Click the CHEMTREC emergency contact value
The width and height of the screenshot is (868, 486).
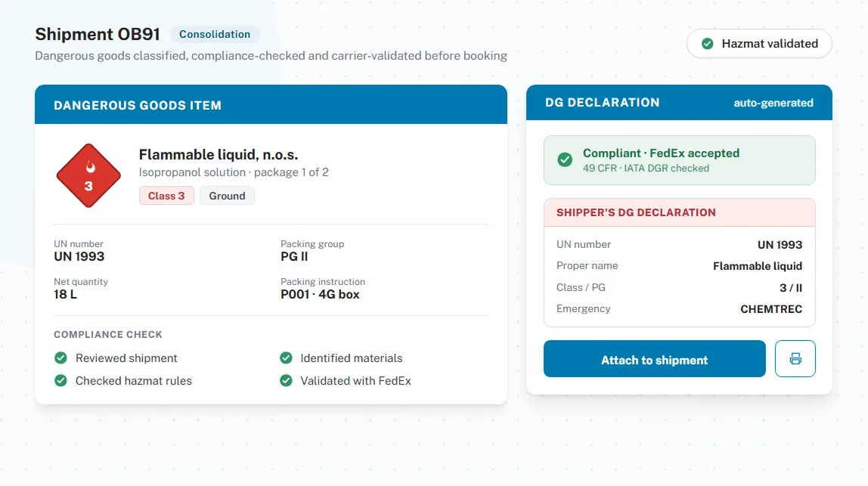[x=771, y=309]
